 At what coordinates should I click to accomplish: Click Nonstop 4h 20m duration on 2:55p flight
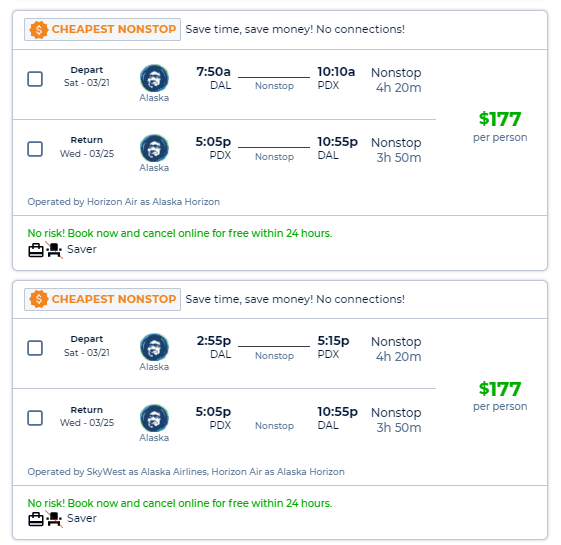tap(396, 349)
